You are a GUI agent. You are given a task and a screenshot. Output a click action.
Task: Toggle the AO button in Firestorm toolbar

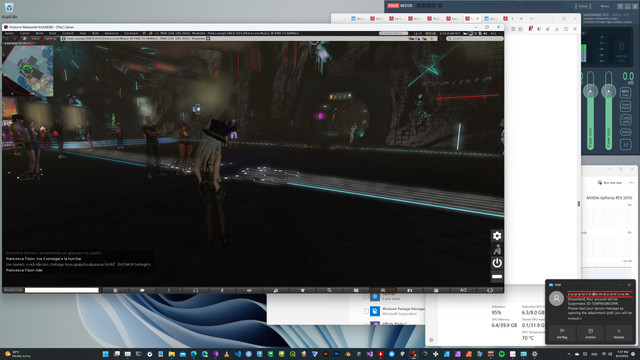[x=463, y=290]
